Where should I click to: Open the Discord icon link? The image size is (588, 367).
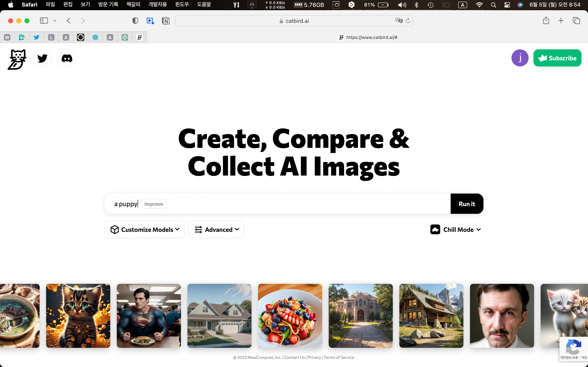(x=67, y=58)
